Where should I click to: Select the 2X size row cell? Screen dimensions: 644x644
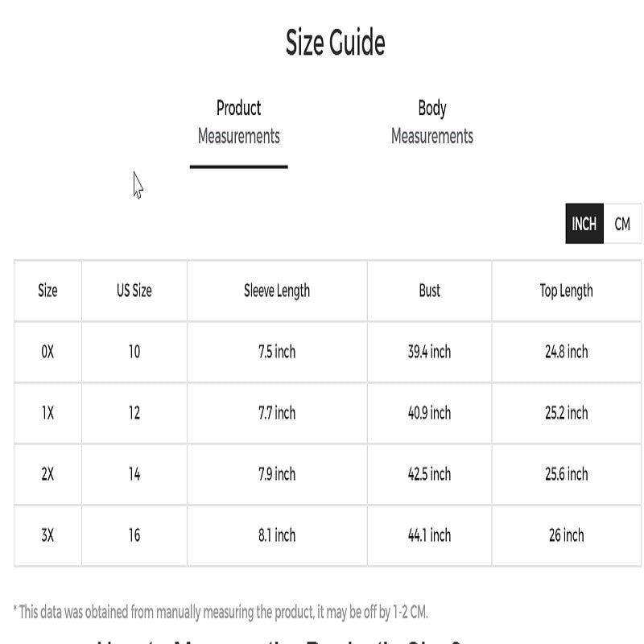click(x=47, y=474)
